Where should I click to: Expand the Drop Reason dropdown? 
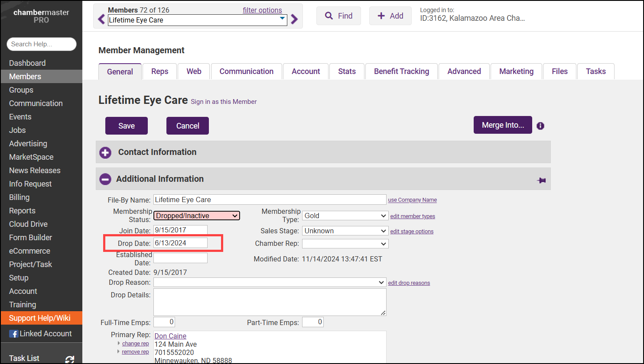pyautogui.click(x=270, y=282)
